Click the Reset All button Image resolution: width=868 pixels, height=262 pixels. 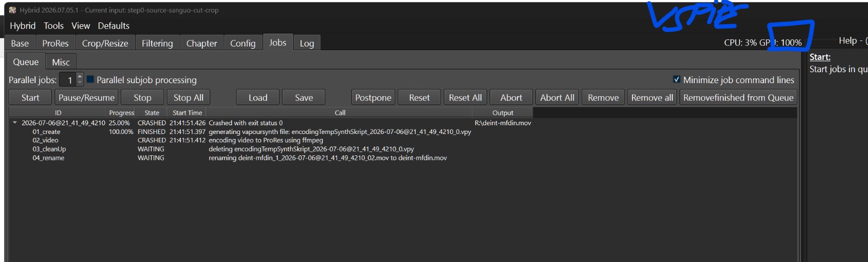[465, 97]
